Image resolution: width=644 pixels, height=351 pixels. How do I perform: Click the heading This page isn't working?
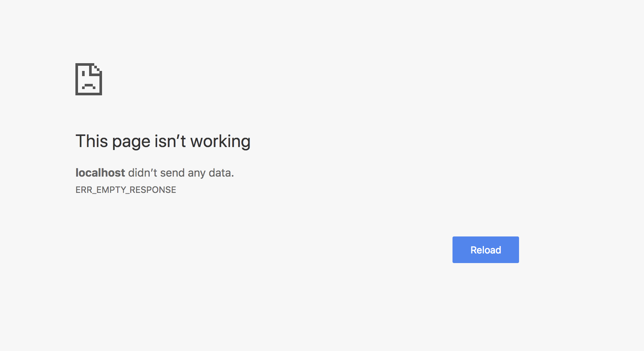pyautogui.click(x=163, y=141)
